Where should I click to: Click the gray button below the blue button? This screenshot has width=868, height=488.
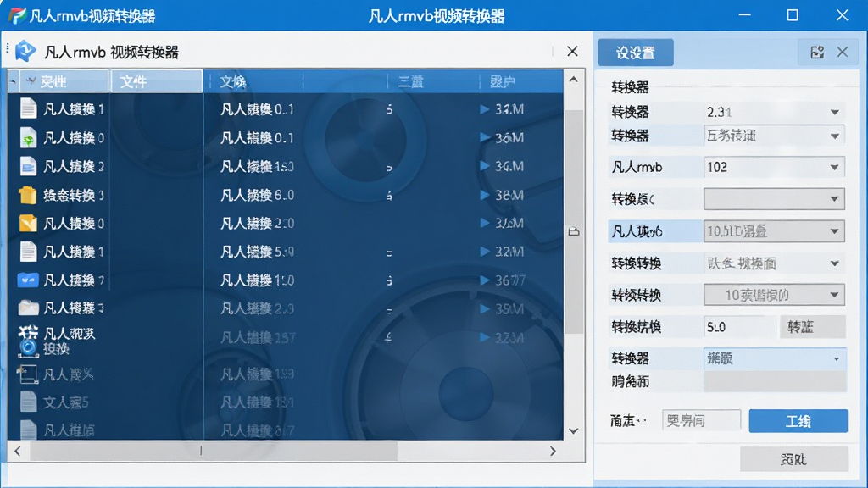793,458
